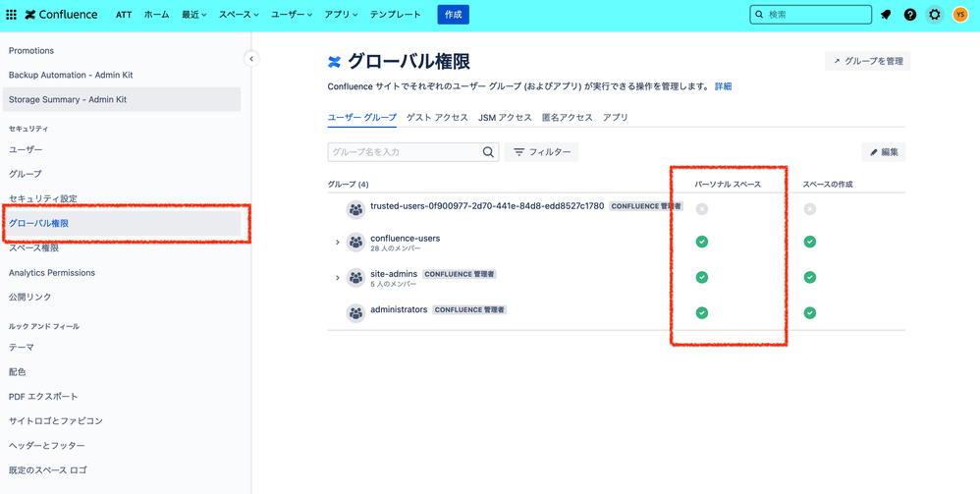Click the 編集 edit button
The height and width of the screenshot is (494, 980).
(883, 152)
